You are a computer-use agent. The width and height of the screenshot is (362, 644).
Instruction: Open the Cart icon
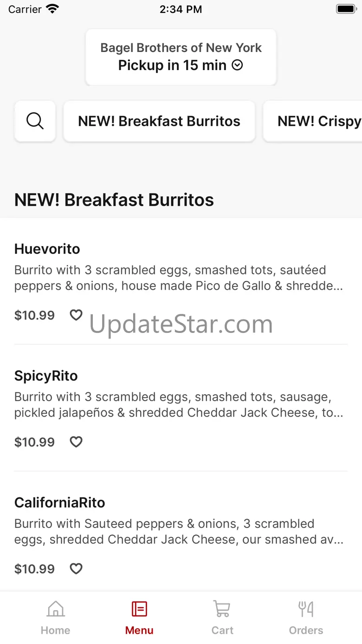point(222,609)
